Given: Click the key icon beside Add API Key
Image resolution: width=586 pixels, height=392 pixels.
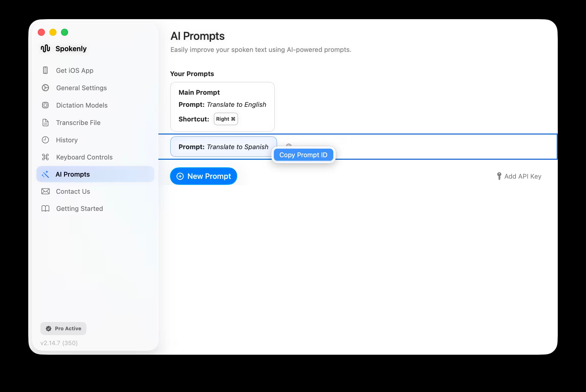Looking at the screenshot, I should coord(500,176).
